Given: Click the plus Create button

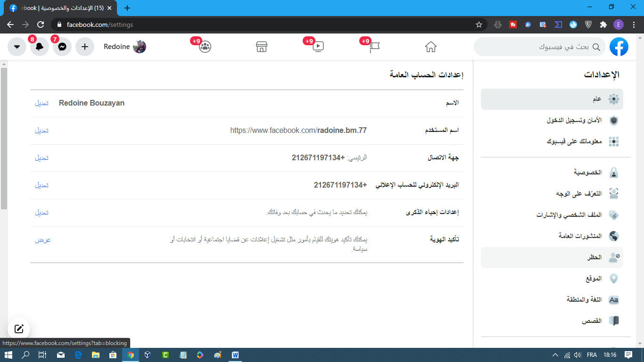Looking at the screenshot, I should (85, 47).
